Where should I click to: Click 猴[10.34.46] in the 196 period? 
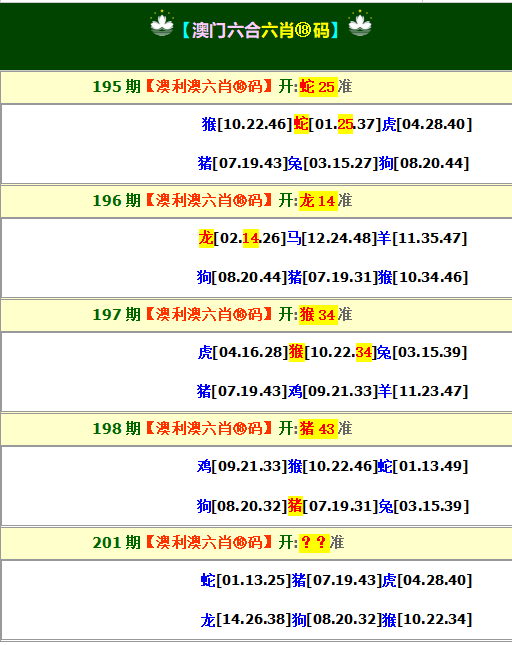pyautogui.click(x=423, y=277)
